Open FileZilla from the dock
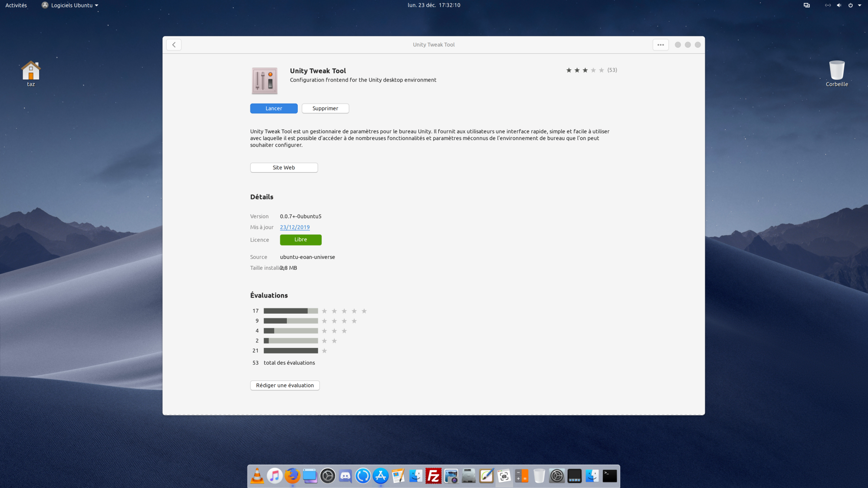The width and height of the screenshot is (868, 488). click(433, 476)
